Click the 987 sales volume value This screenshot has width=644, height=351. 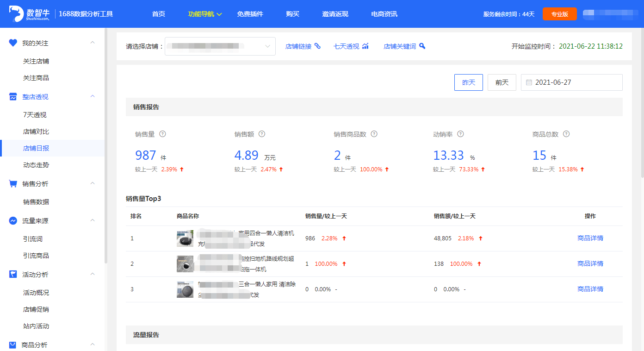(x=146, y=155)
